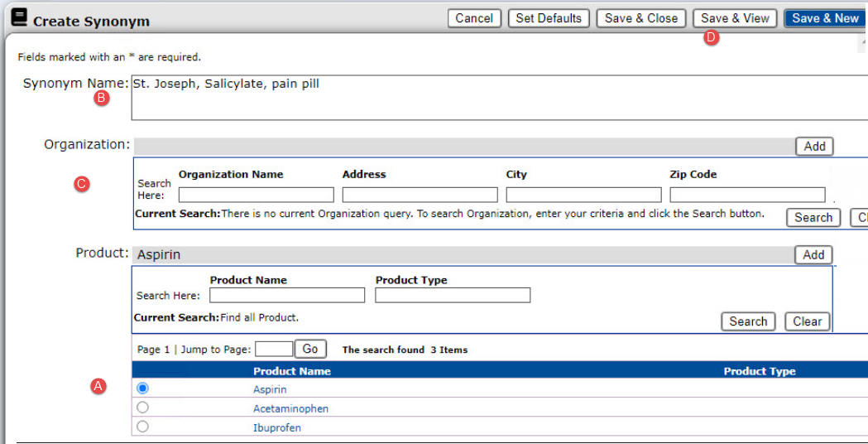
Task: Click into the Synonym Name text box
Action: coord(496,98)
